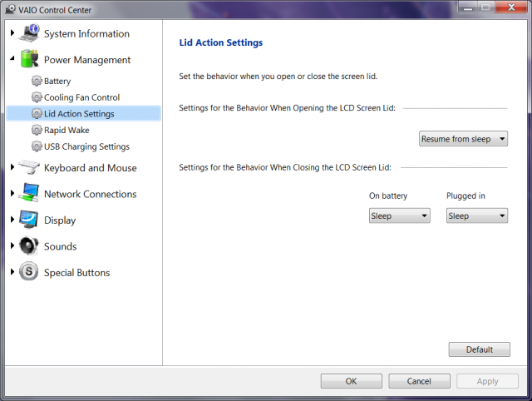Click the Keyboard and Mouse icon
The height and width of the screenshot is (401, 532).
click(x=29, y=166)
